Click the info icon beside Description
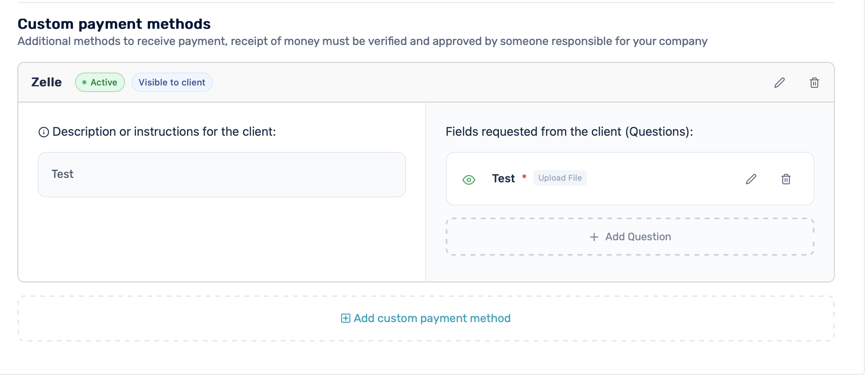 click(44, 132)
